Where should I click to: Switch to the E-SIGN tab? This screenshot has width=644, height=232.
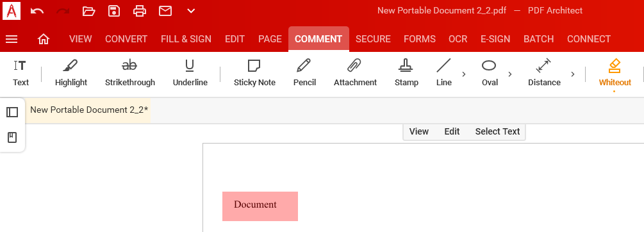click(495, 39)
